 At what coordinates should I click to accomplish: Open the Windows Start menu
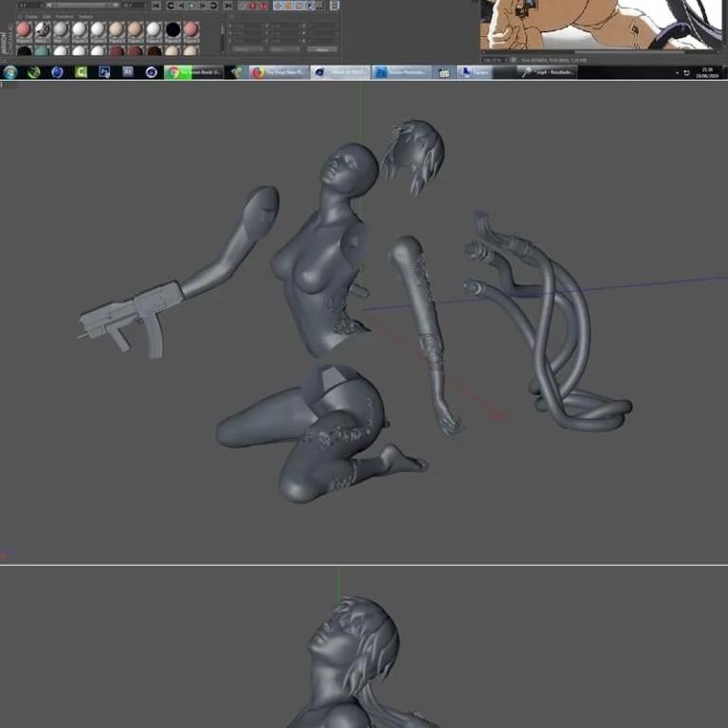pyautogui.click(x=10, y=72)
